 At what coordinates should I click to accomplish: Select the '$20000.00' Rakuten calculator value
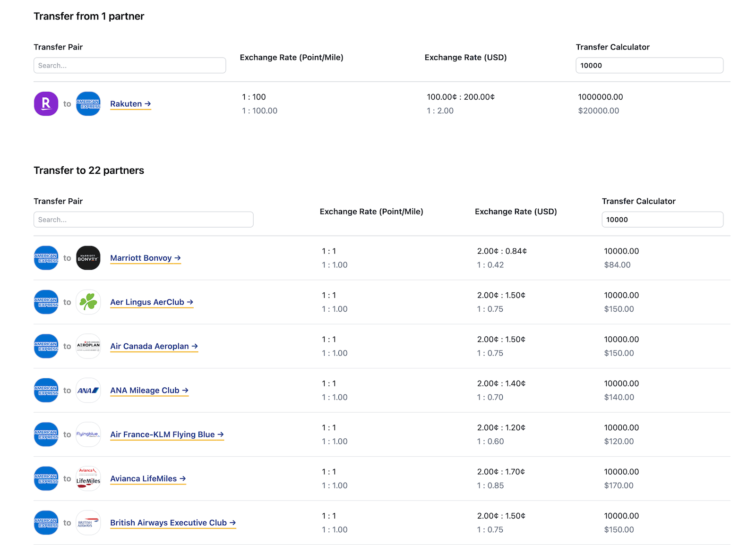599,111
